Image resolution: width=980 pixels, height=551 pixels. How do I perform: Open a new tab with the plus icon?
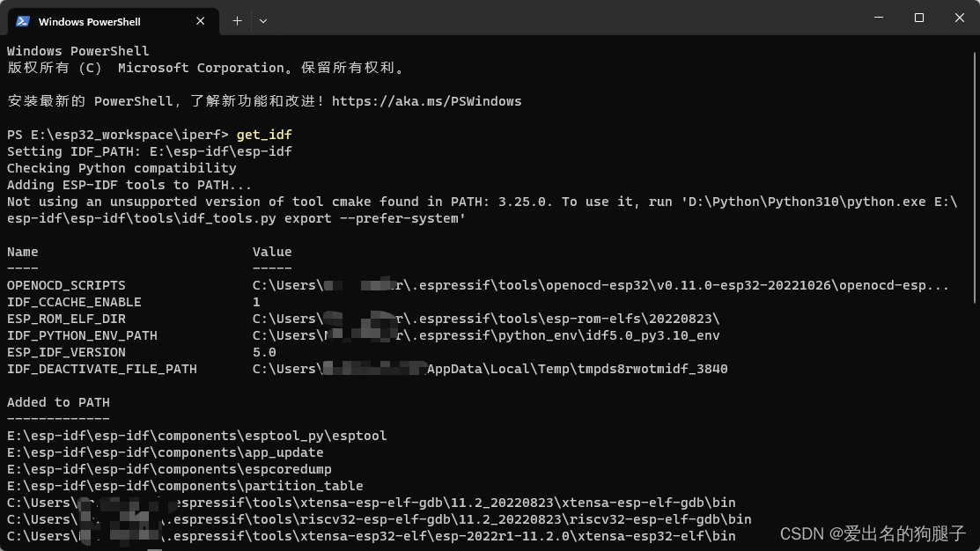click(236, 20)
